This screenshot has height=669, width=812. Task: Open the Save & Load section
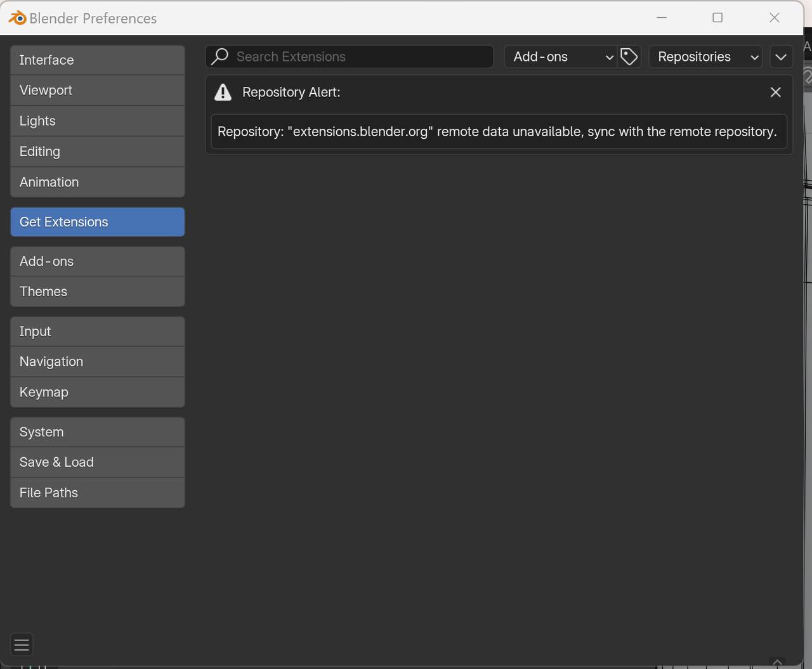pos(97,462)
